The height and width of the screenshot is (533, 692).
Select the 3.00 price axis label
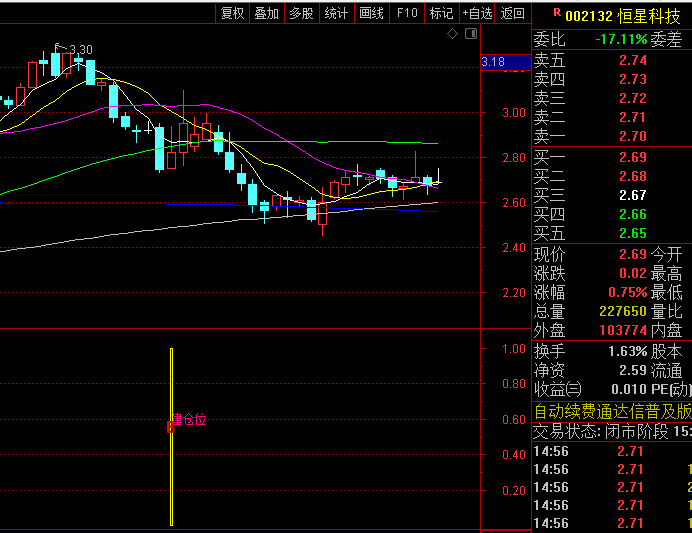(514, 113)
